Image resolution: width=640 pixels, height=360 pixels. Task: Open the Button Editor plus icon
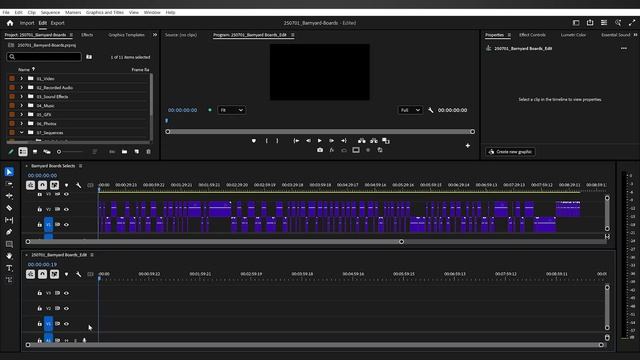(468, 146)
